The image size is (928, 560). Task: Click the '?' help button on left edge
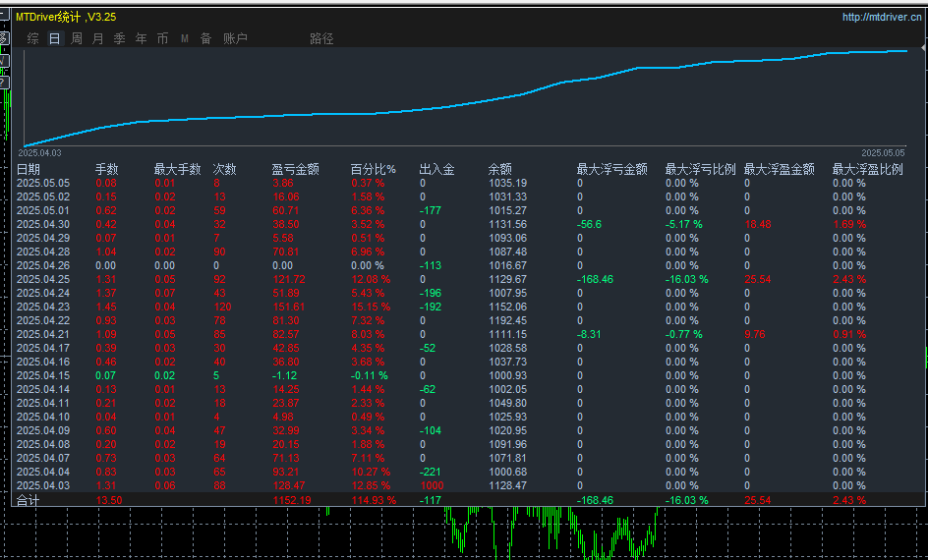[x=4, y=82]
